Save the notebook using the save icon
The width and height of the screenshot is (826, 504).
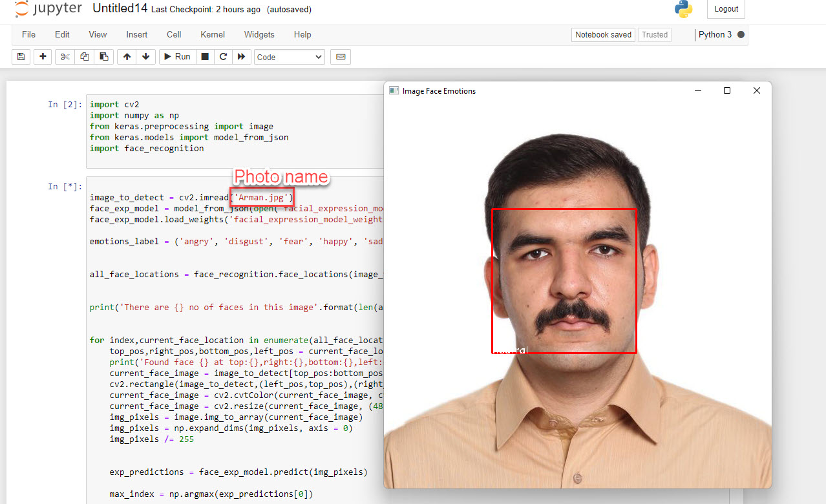point(20,56)
